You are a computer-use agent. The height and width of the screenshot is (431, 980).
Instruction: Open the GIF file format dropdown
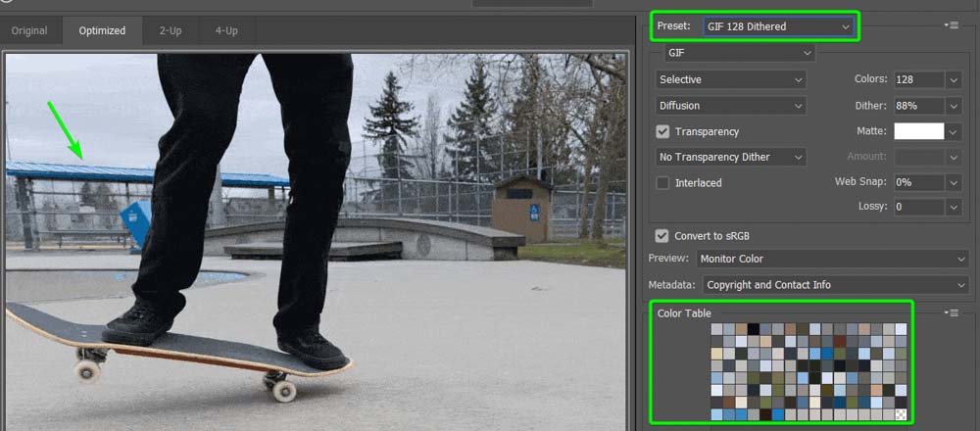point(739,53)
